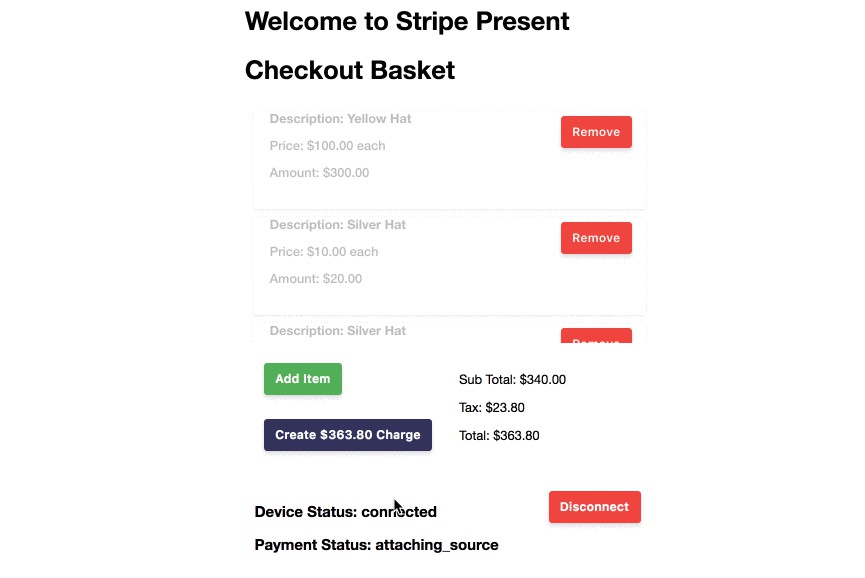The image size is (865, 578).
Task: Click the Silver Hat description above $10.00 price
Action: [338, 225]
